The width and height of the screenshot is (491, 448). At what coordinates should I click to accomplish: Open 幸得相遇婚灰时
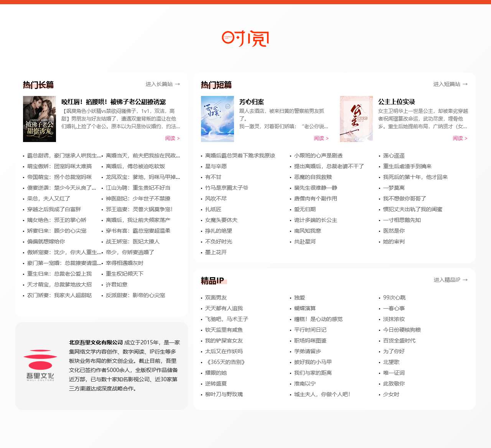(x=125, y=263)
